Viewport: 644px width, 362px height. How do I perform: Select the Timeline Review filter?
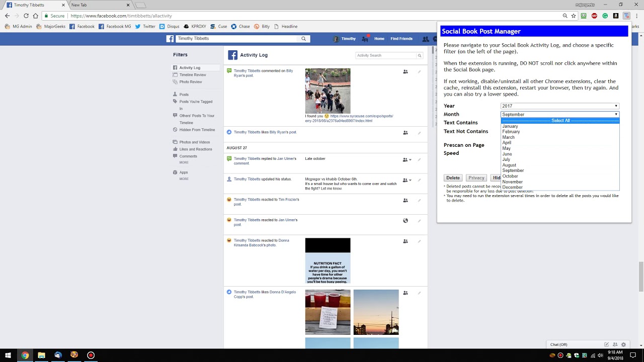(193, 75)
